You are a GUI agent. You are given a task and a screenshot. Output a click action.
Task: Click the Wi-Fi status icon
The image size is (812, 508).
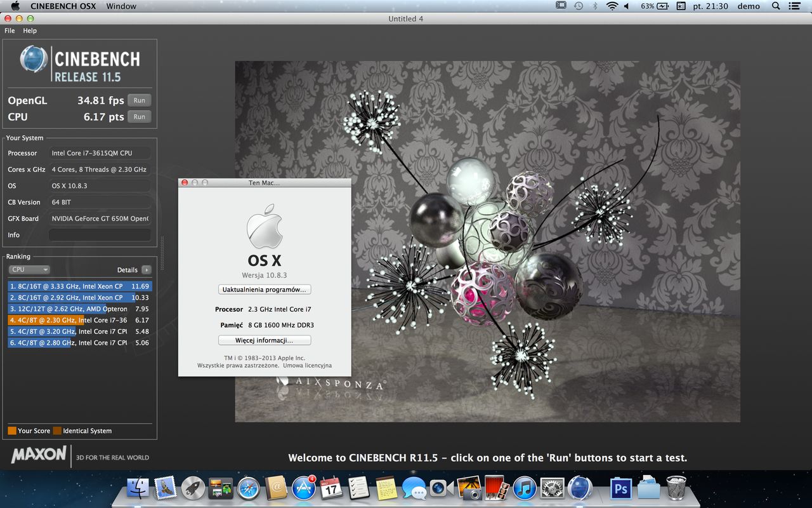coord(612,6)
